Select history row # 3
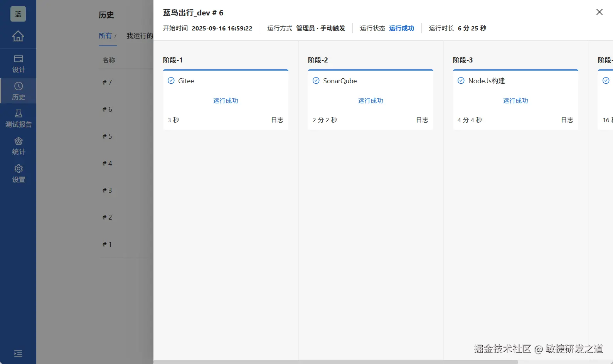 click(107, 190)
